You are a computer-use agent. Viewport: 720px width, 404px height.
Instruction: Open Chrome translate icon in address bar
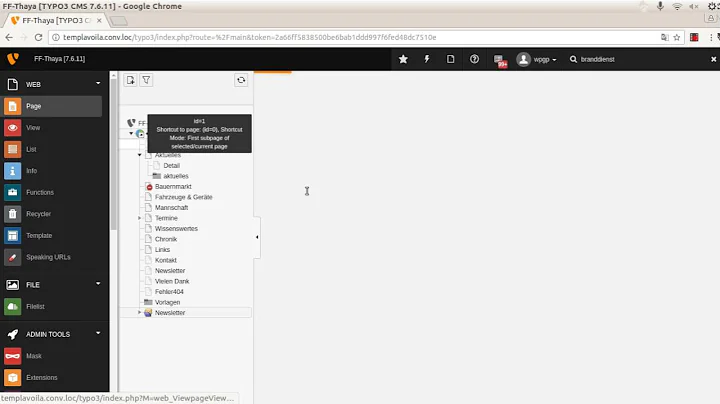(x=664, y=37)
